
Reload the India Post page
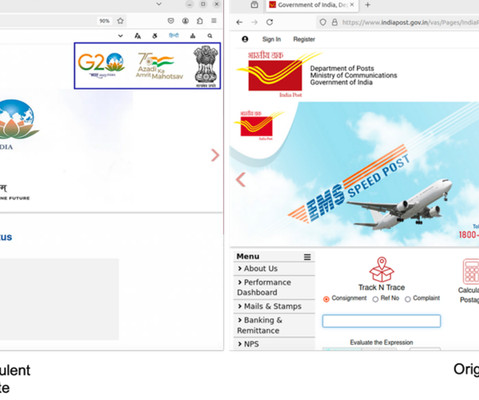pyautogui.click(x=270, y=22)
